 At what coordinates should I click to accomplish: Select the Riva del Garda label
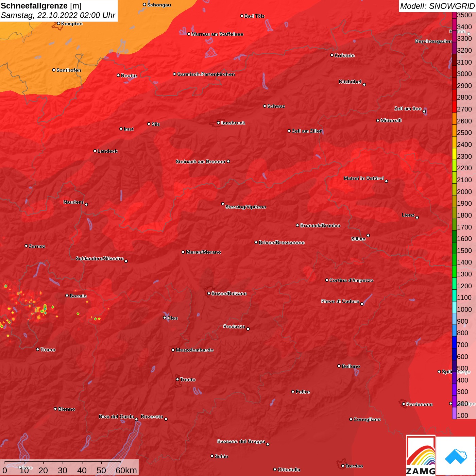point(116,417)
